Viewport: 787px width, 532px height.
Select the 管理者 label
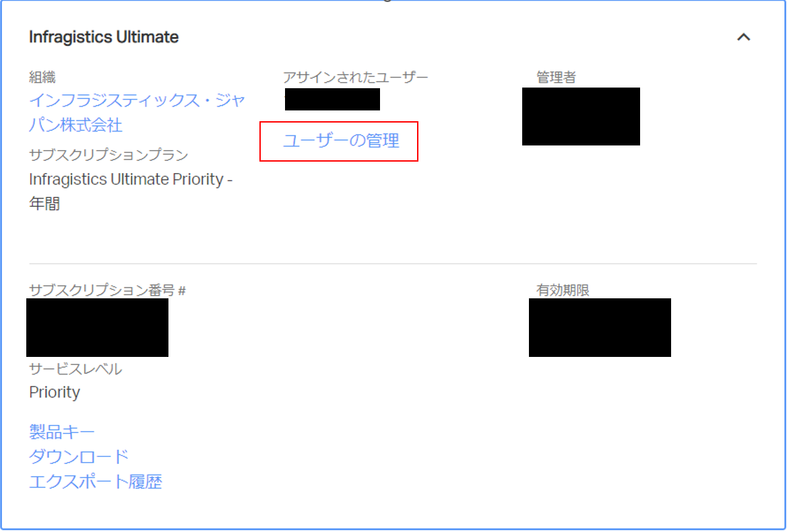click(556, 77)
